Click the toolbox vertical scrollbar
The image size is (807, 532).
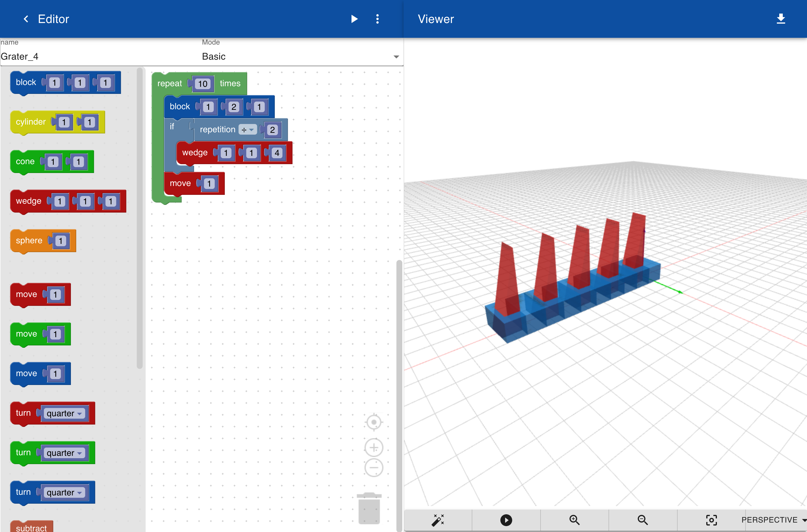(139, 218)
